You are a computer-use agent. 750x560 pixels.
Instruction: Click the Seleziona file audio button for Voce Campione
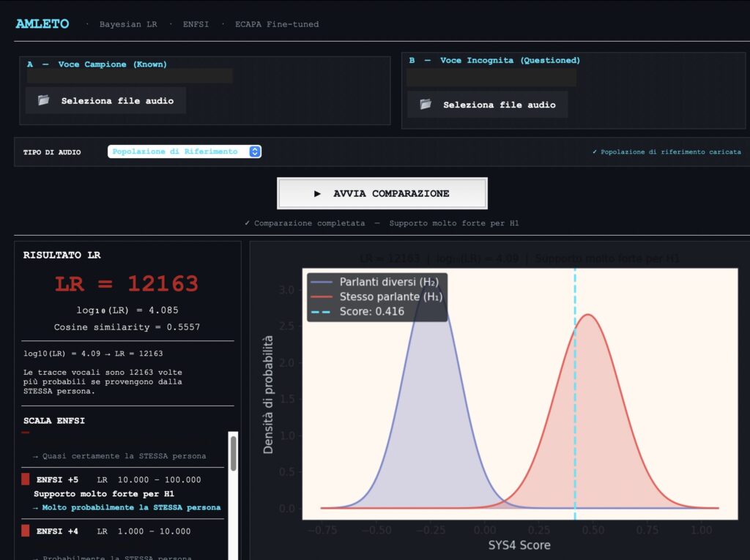click(x=105, y=100)
